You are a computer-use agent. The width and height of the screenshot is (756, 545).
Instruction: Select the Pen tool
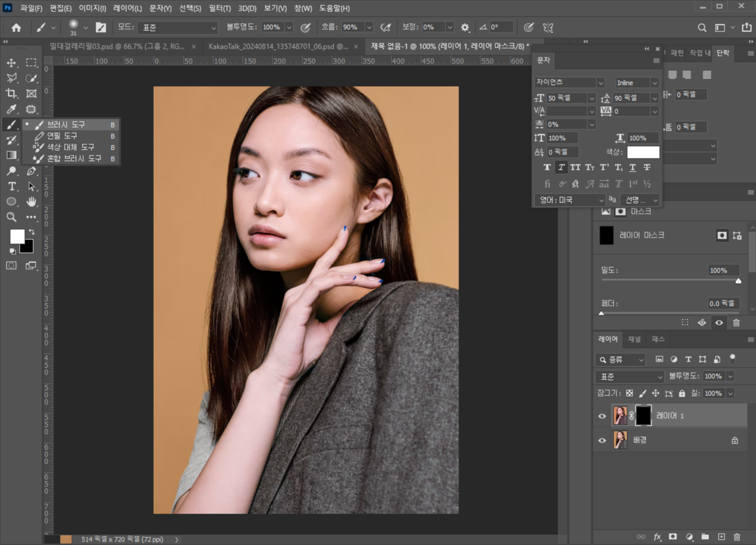tap(31, 171)
